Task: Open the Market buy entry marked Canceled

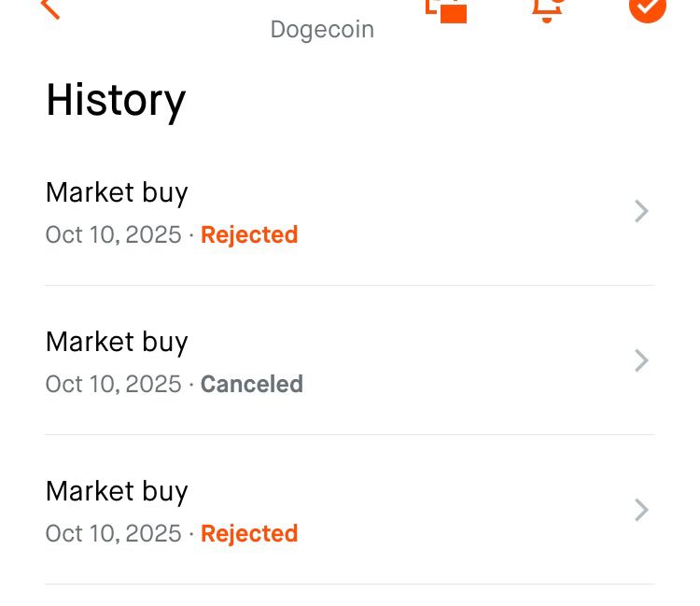Action: (117, 342)
